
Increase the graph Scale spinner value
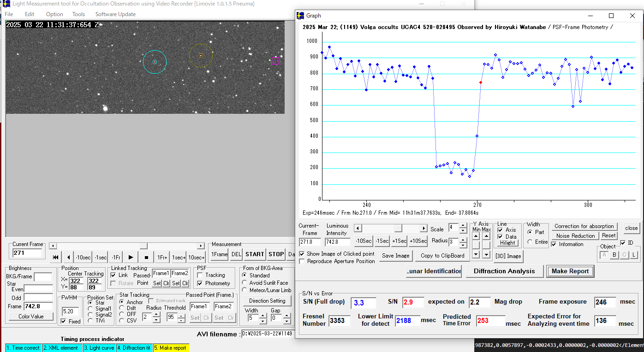click(x=463, y=225)
